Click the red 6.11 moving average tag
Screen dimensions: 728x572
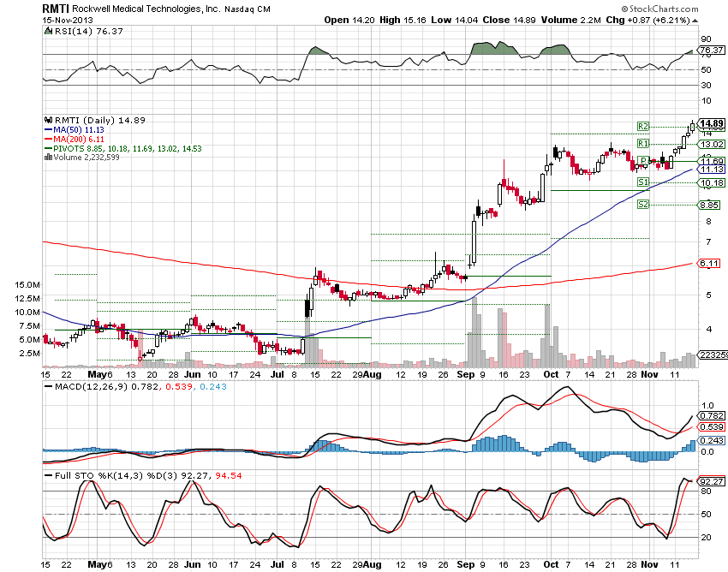709,263
